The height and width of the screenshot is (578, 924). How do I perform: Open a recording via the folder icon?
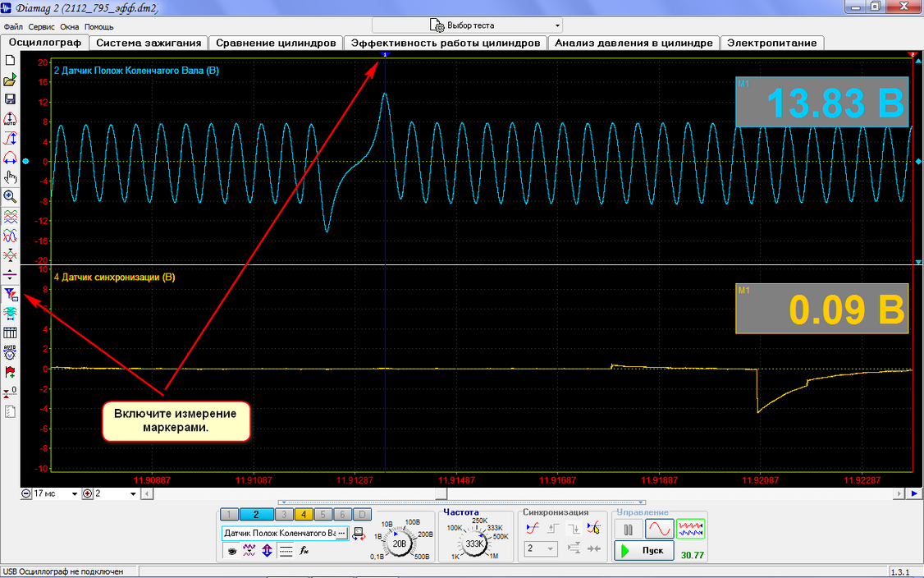pyautogui.click(x=10, y=80)
